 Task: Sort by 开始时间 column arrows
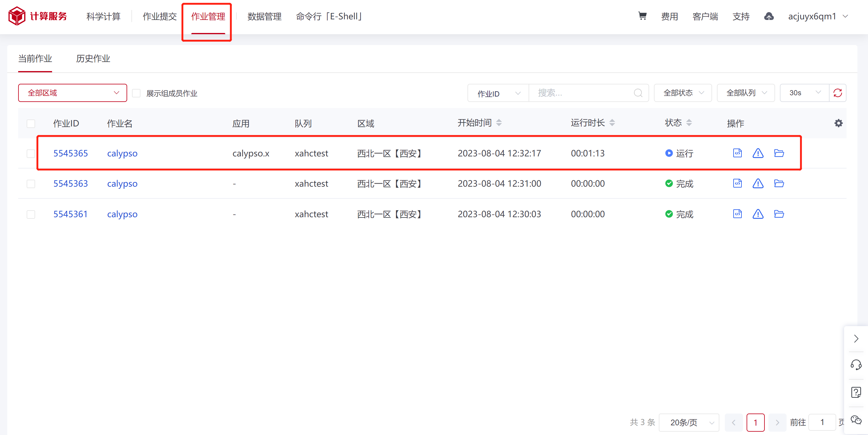click(499, 123)
